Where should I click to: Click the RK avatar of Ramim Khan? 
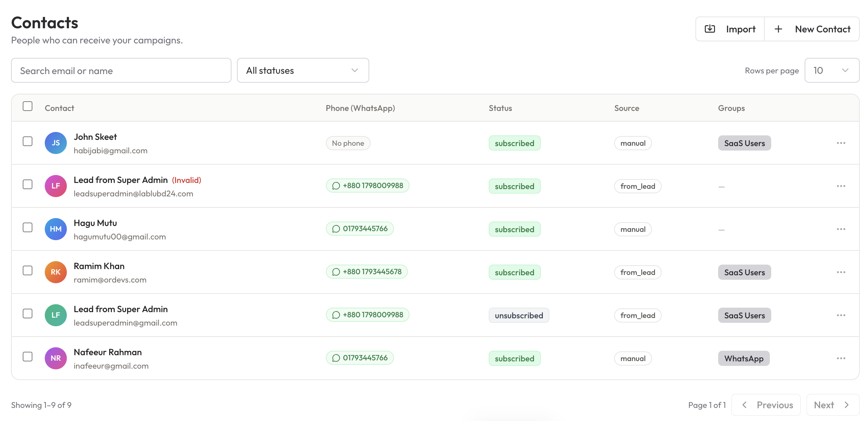[x=56, y=272]
